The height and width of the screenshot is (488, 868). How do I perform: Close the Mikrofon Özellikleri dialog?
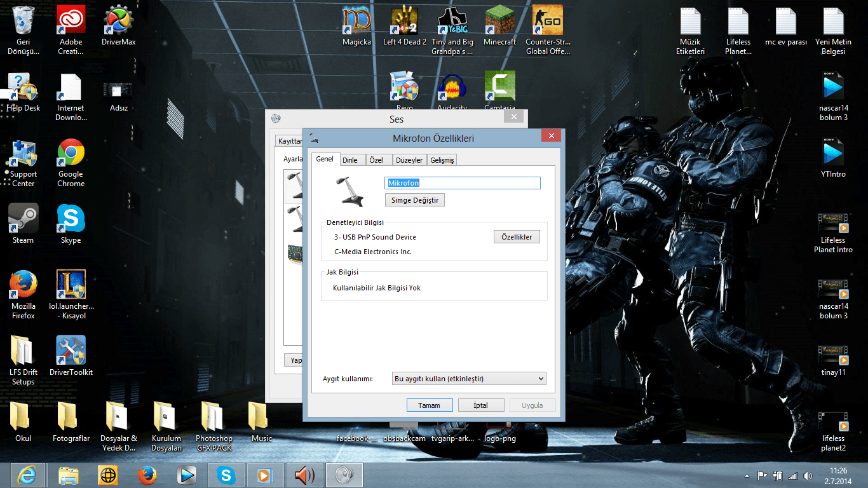pyautogui.click(x=551, y=135)
